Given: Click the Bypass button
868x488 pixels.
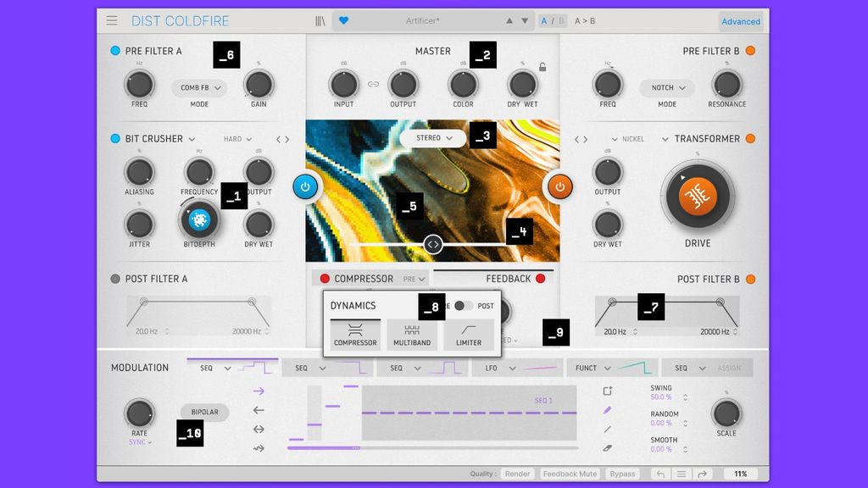Looking at the screenshot, I should [x=622, y=474].
